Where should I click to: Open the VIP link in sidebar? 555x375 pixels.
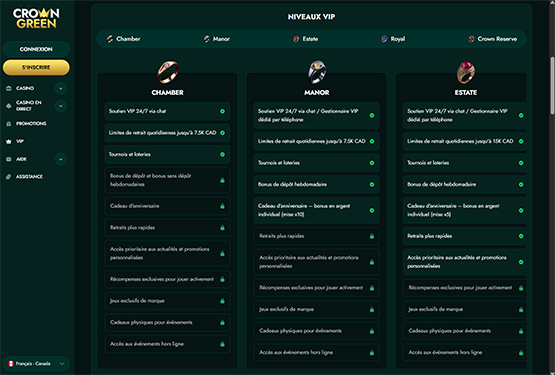[20, 141]
